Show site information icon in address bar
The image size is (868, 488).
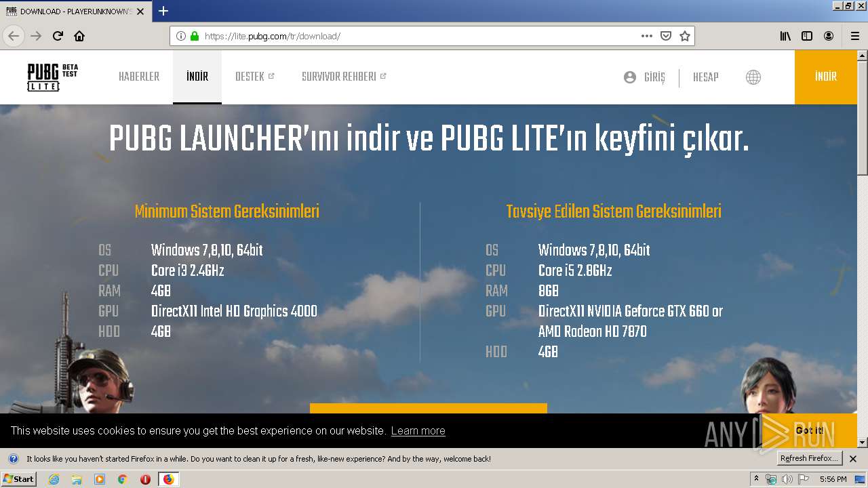coord(181,36)
